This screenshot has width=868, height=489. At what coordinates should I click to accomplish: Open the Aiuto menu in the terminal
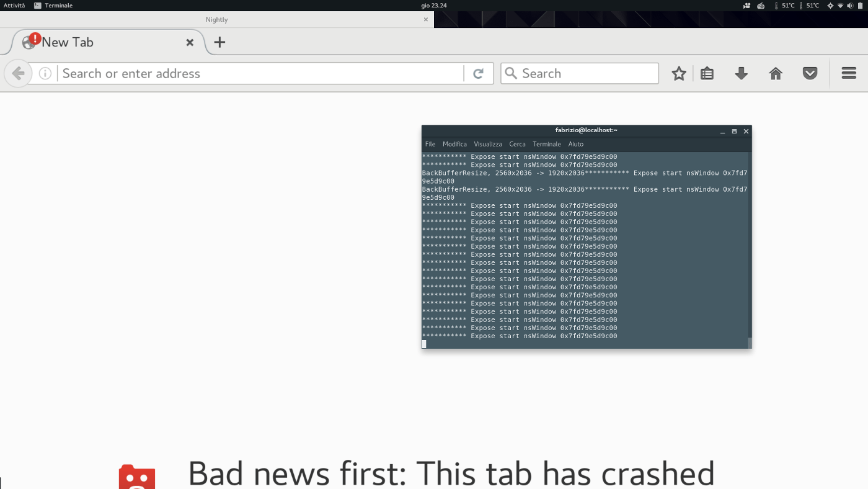(x=575, y=143)
